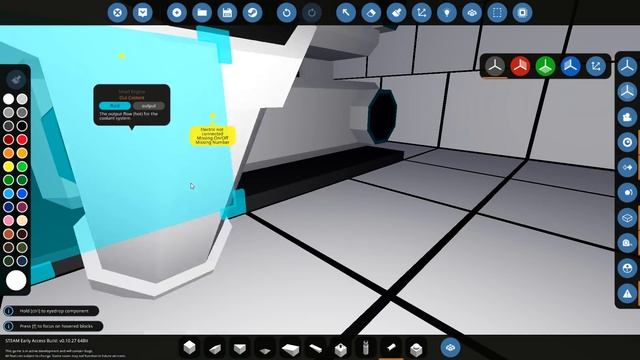640x360 pixels.
Task: Select the cube block in bottom hotbar
Action: 189,348
